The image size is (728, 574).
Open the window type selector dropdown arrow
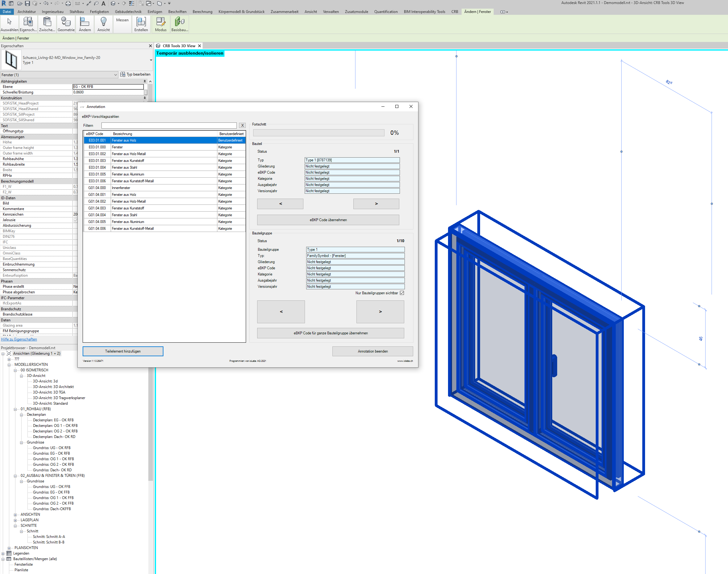(151, 60)
